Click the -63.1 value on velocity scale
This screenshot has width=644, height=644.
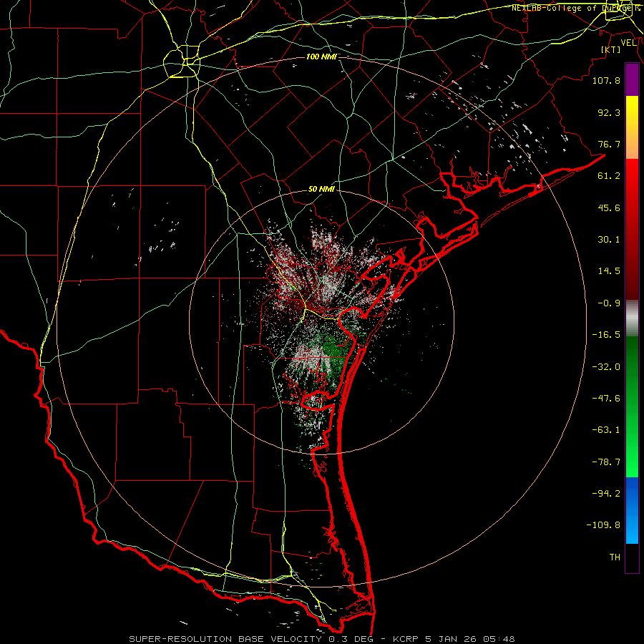point(606,430)
